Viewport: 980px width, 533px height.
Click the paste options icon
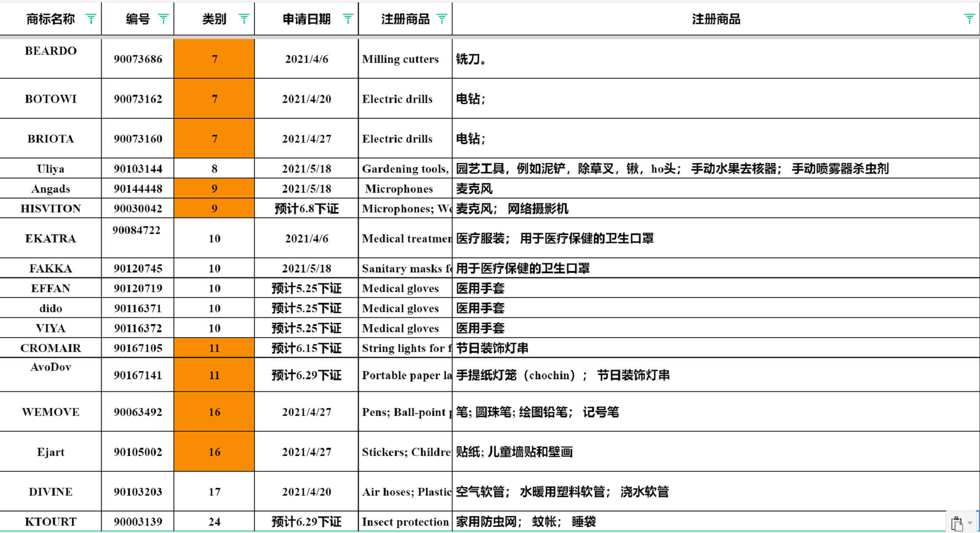[x=957, y=523]
